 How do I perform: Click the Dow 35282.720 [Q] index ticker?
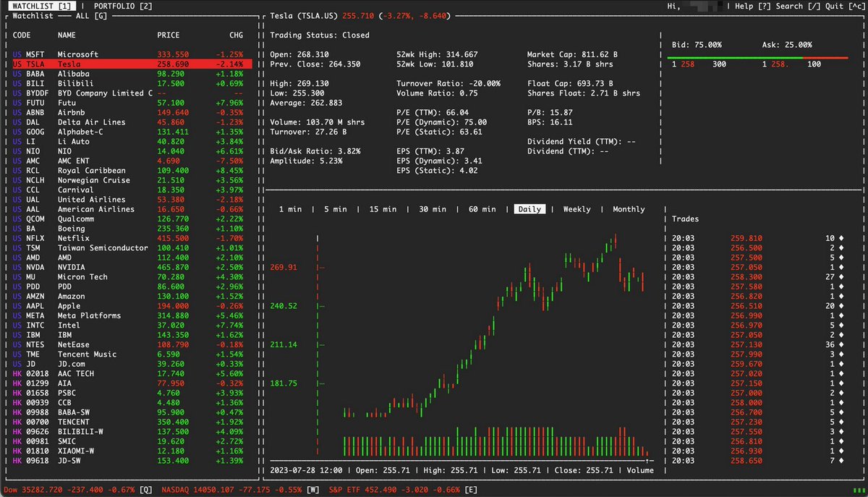click(x=77, y=490)
